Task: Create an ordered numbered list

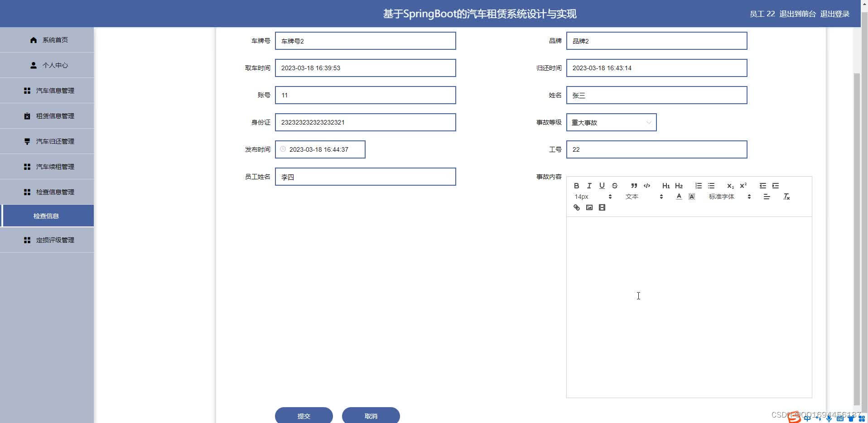Action: [x=698, y=186]
